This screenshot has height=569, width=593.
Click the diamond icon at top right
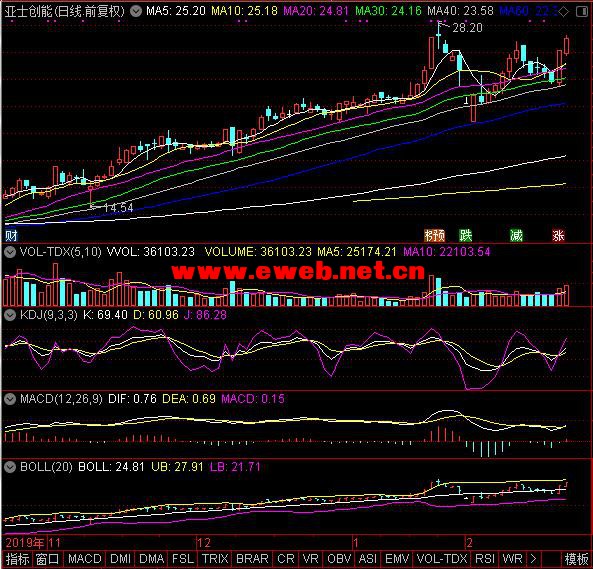pos(563,12)
